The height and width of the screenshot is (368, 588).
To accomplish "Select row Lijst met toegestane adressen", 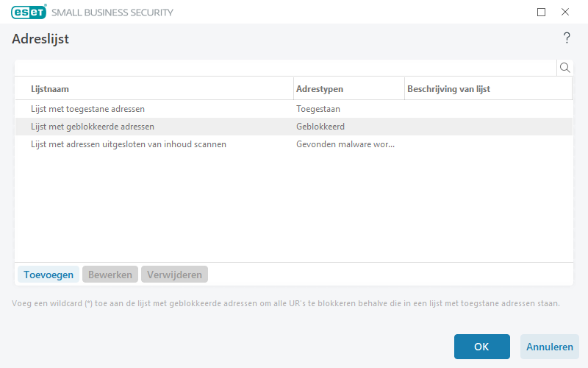I will tap(294, 109).
